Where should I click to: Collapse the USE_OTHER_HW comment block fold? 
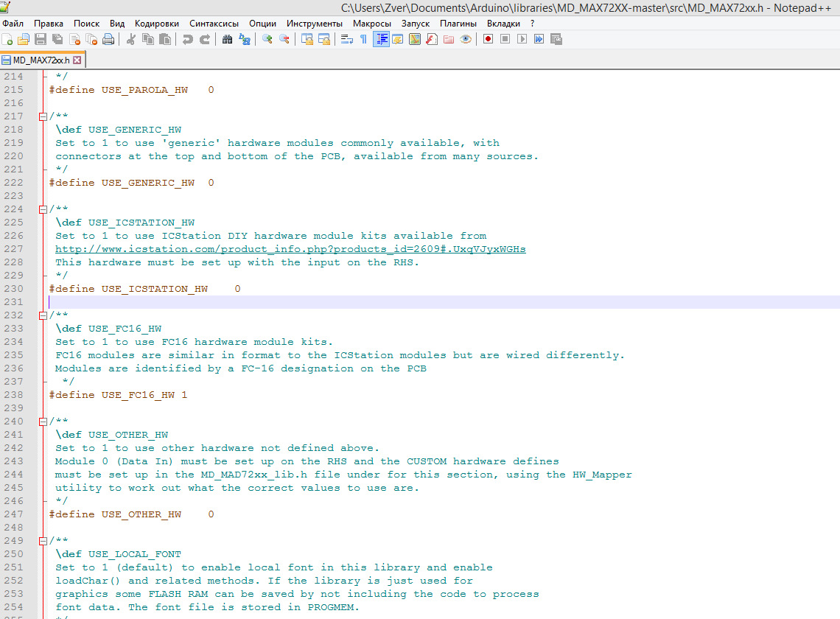43,422
